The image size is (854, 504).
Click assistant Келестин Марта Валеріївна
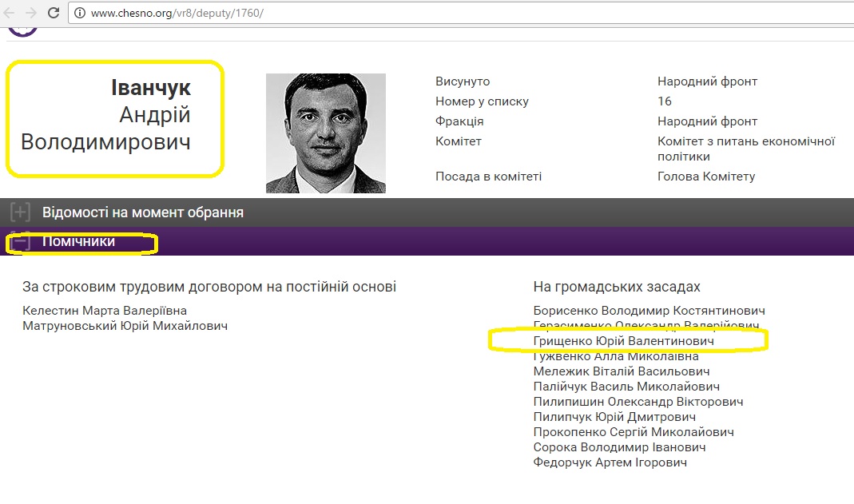click(105, 311)
